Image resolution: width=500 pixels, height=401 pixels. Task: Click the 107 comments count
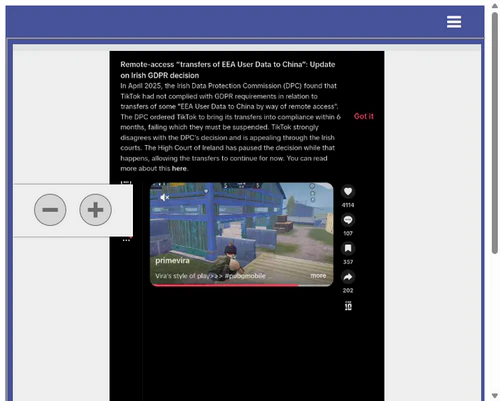pos(348,233)
